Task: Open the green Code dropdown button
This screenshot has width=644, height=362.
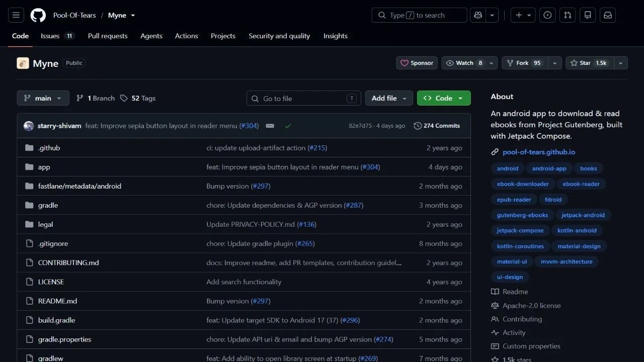Action: tap(444, 98)
